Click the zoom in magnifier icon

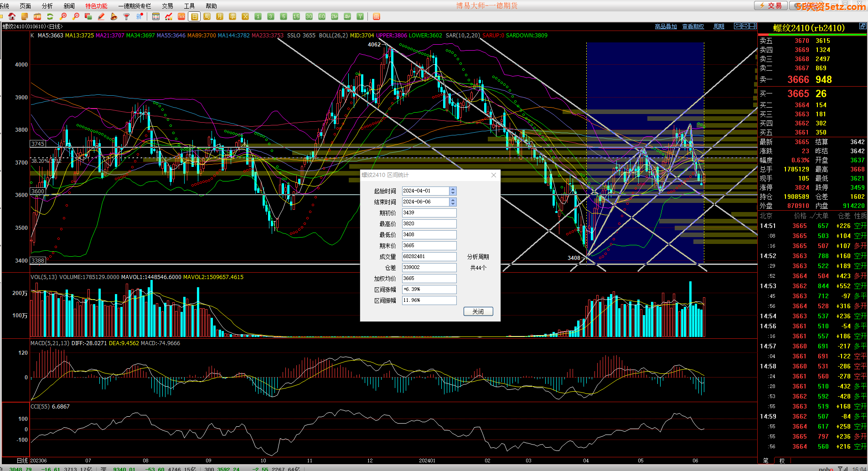(x=63, y=16)
